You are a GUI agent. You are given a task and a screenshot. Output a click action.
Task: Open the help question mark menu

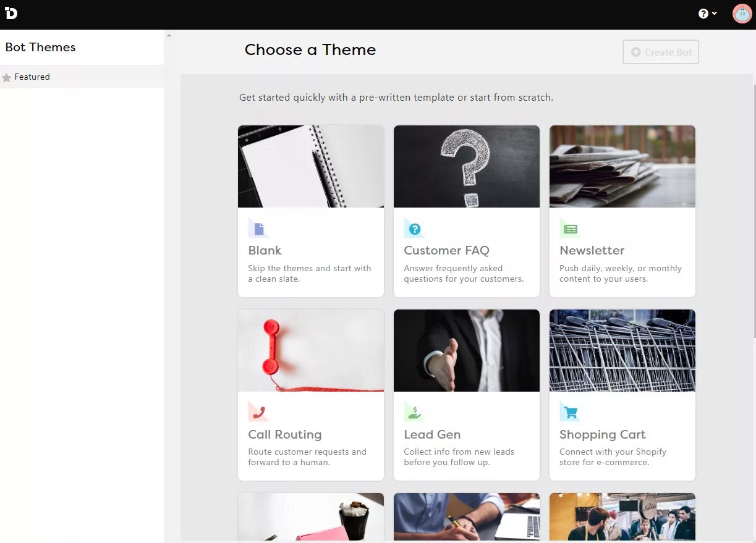coord(708,13)
